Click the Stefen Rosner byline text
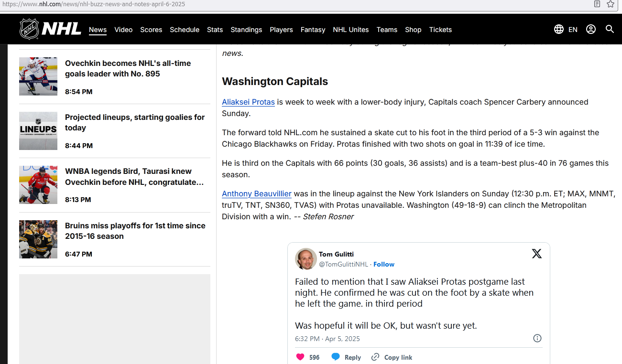This screenshot has height=364, width=622. click(328, 216)
